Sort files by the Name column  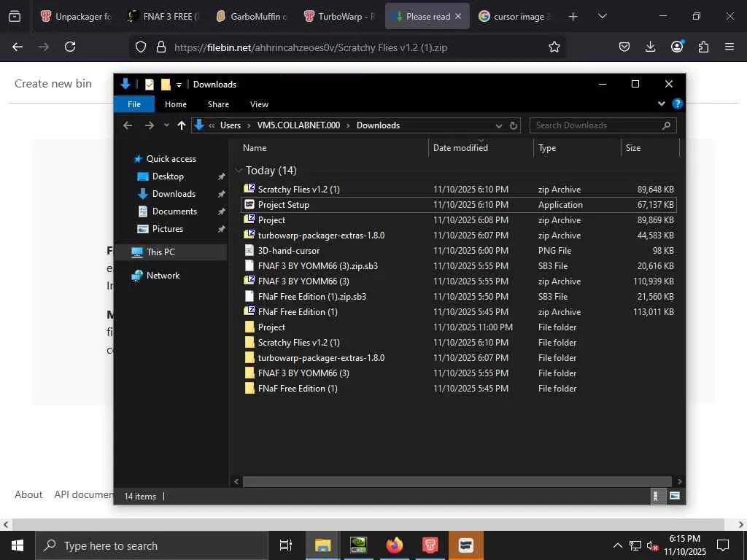(255, 147)
